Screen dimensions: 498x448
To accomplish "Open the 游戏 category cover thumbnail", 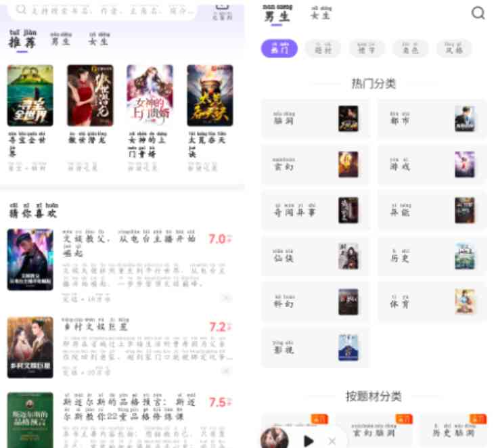I will coord(464,164).
